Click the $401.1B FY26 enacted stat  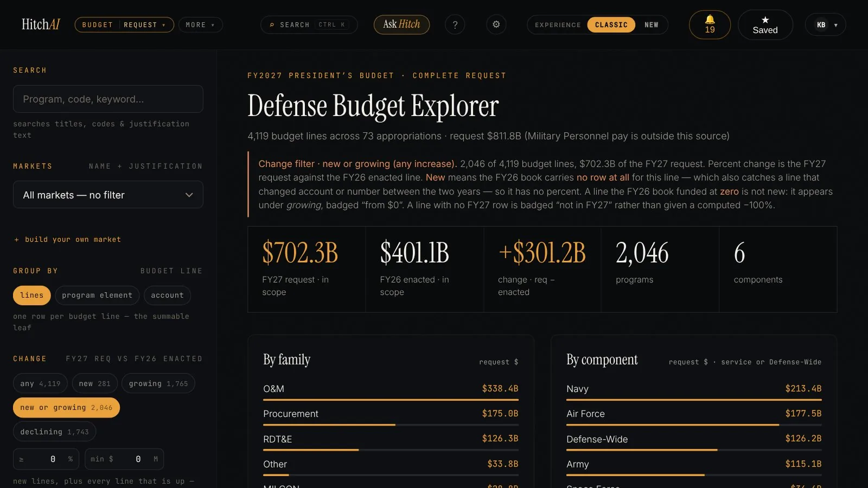pyautogui.click(x=425, y=269)
